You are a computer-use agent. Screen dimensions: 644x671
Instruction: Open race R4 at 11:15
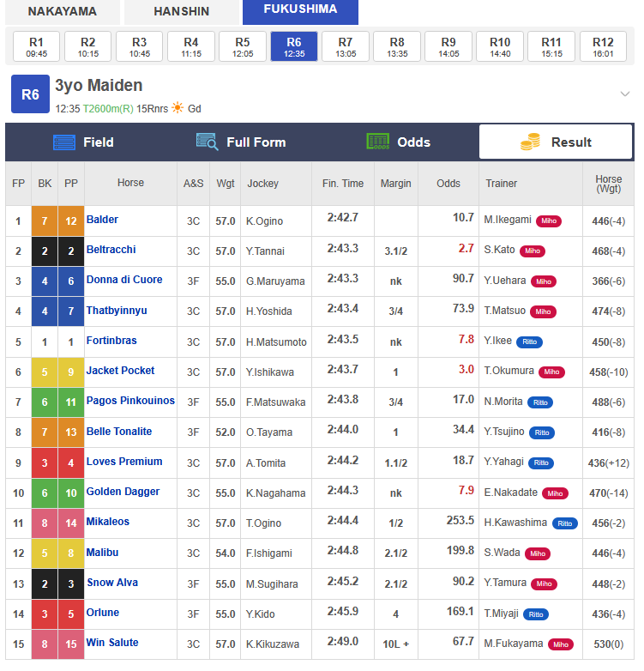[191, 46]
